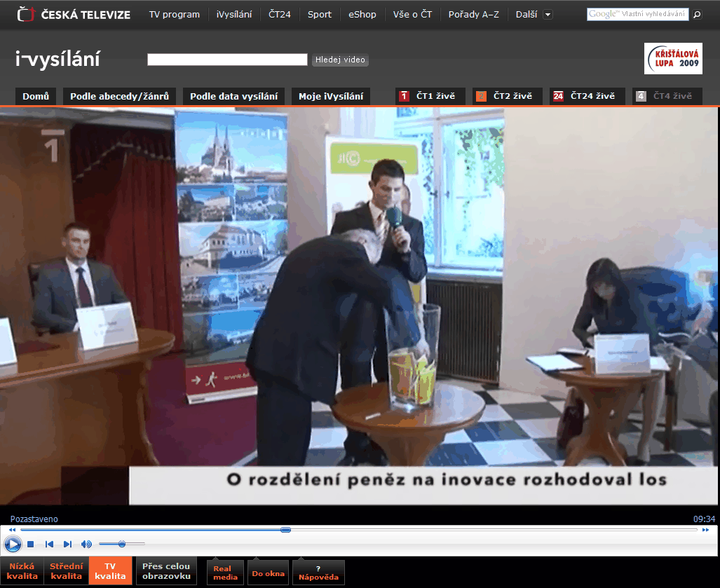The height and width of the screenshot is (588, 720).
Task: Mute the player volume
Action: (x=86, y=545)
